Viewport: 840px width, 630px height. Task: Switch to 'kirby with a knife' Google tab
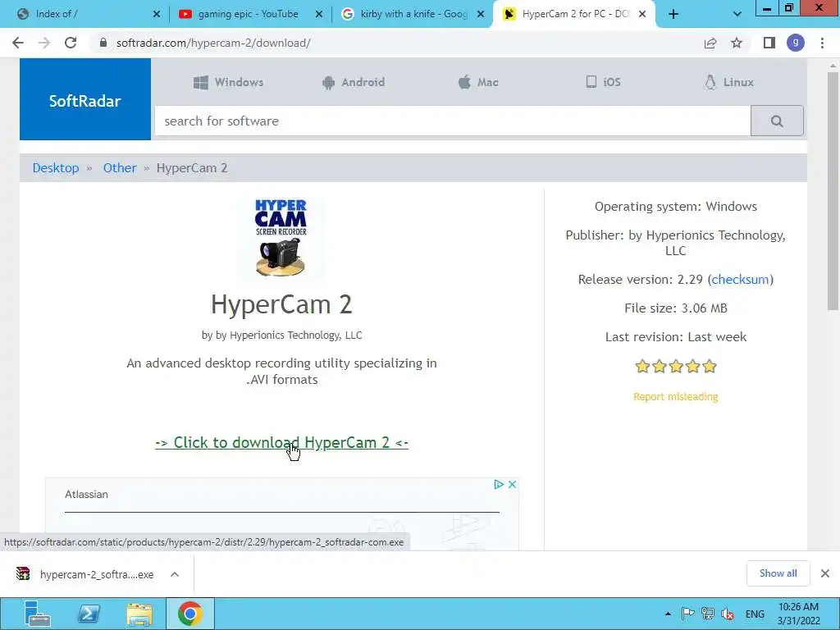click(413, 15)
